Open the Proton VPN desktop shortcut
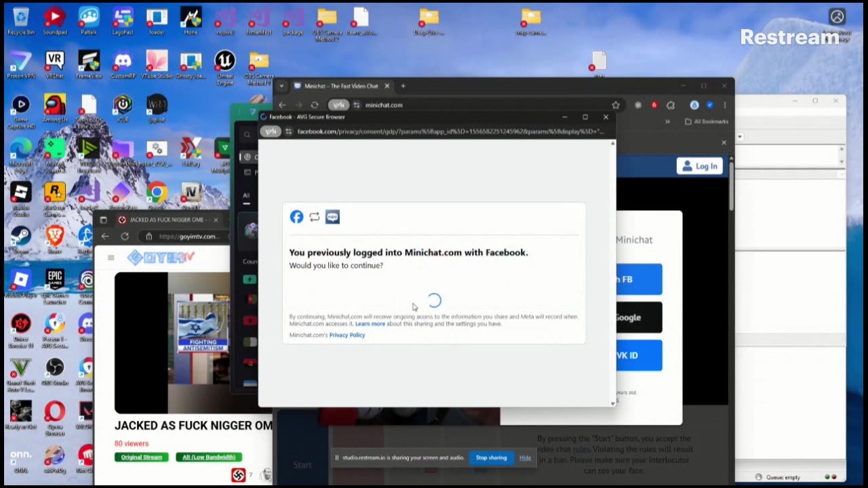The image size is (868, 488). pos(21,64)
